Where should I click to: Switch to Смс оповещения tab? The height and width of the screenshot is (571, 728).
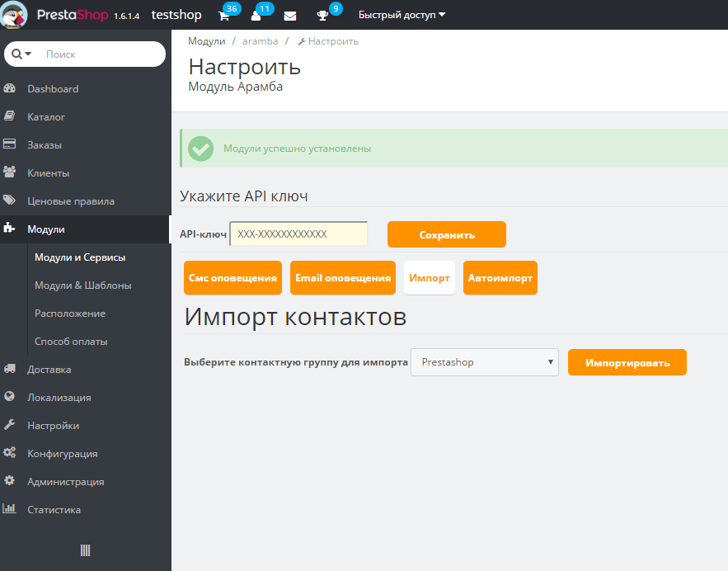232,278
